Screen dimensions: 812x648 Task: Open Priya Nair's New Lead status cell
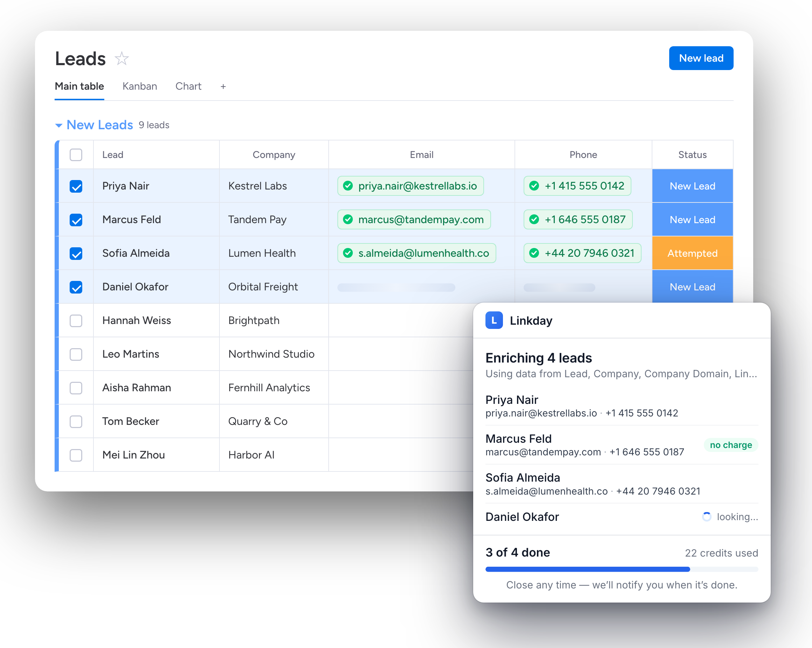pyautogui.click(x=692, y=186)
